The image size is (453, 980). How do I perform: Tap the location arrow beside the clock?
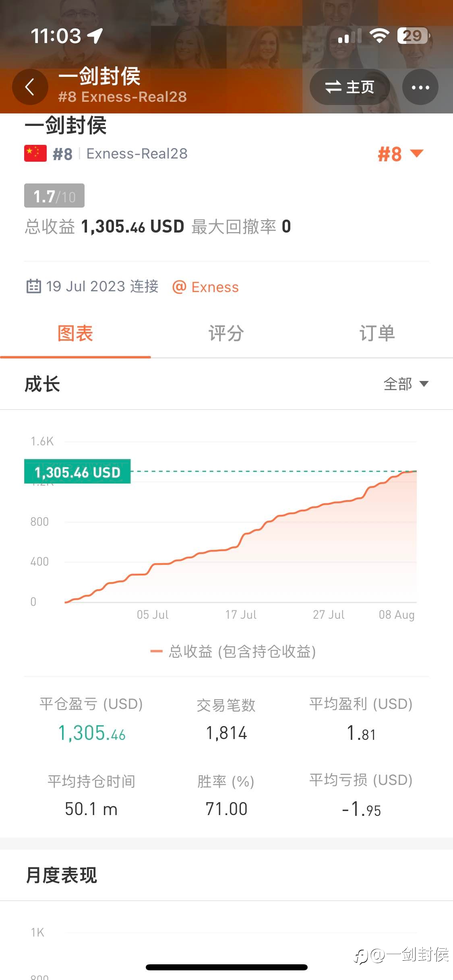(x=95, y=36)
